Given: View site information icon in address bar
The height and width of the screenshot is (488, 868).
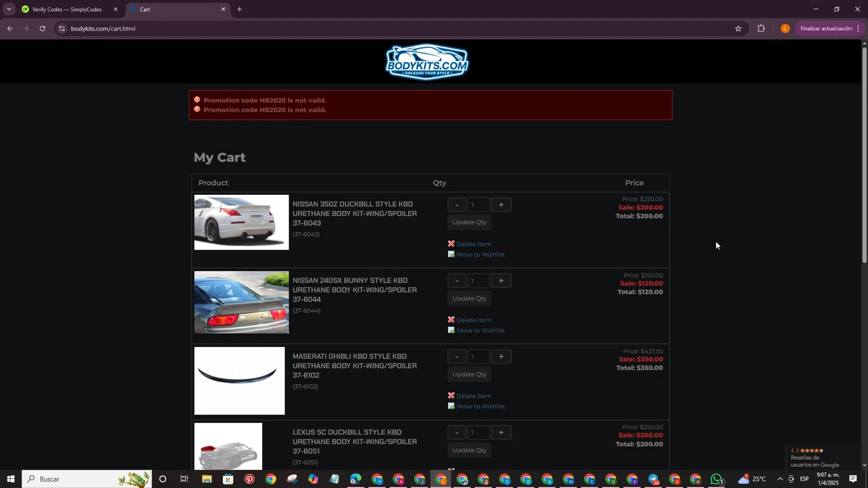Looking at the screenshot, I should click(62, 28).
